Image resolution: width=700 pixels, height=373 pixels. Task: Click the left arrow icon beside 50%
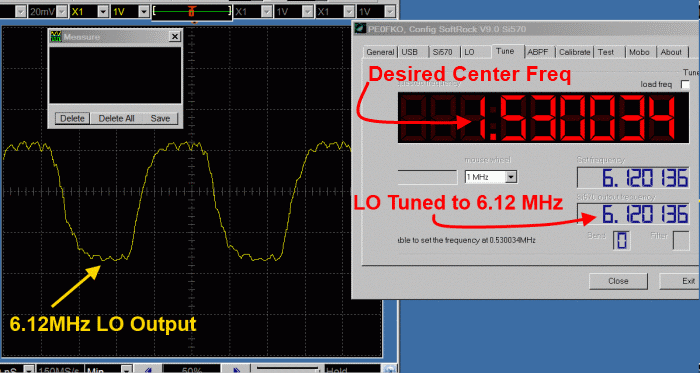pyautogui.click(x=147, y=369)
